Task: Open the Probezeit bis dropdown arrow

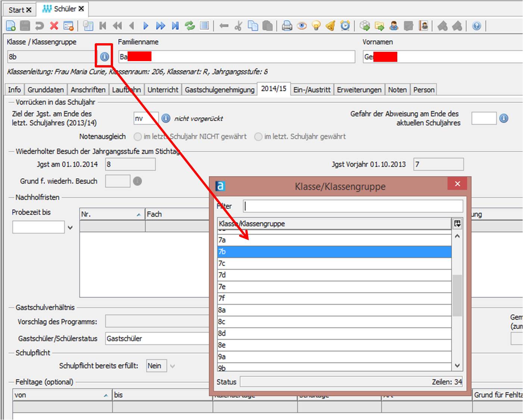Action: [70, 227]
